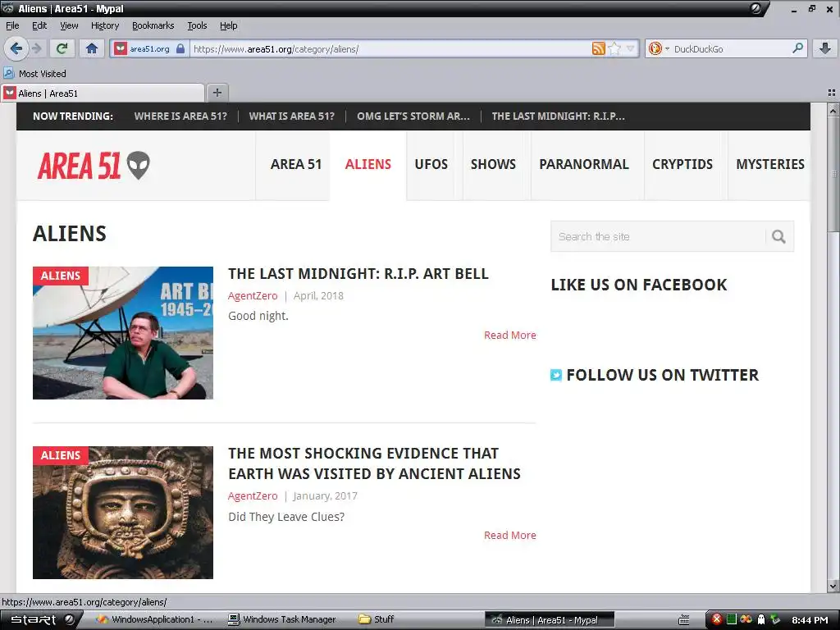
Task: Open trending link THE LAST MIDNIGHT: R.I.P...
Action: point(558,116)
